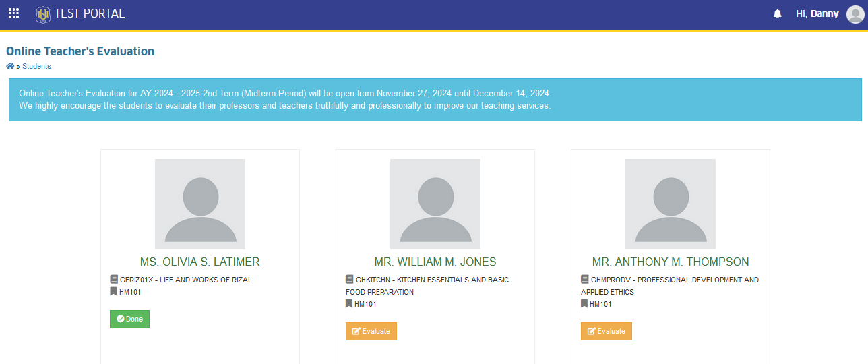Click the Done button for Ms. Latimer

tap(129, 319)
